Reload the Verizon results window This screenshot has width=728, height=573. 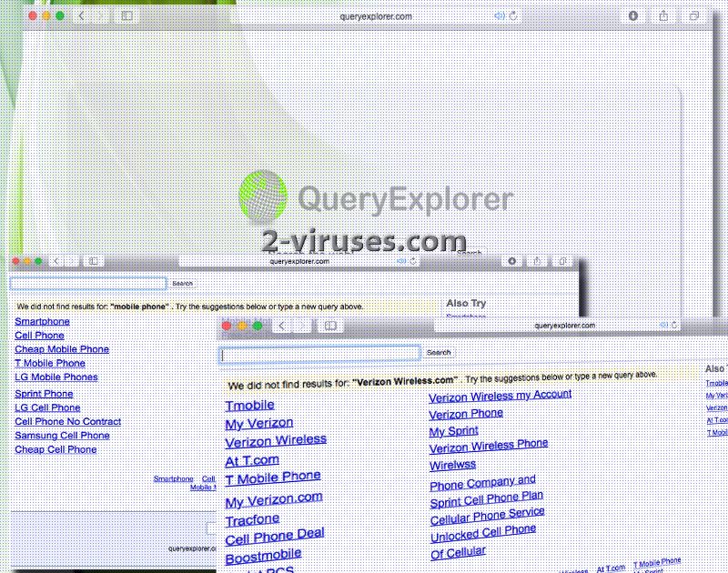coord(674,326)
